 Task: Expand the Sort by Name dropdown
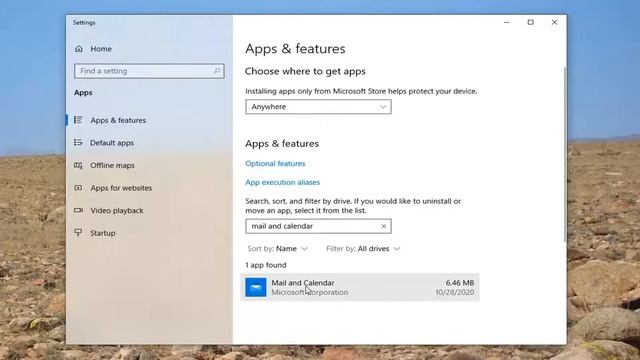pyautogui.click(x=278, y=249)
